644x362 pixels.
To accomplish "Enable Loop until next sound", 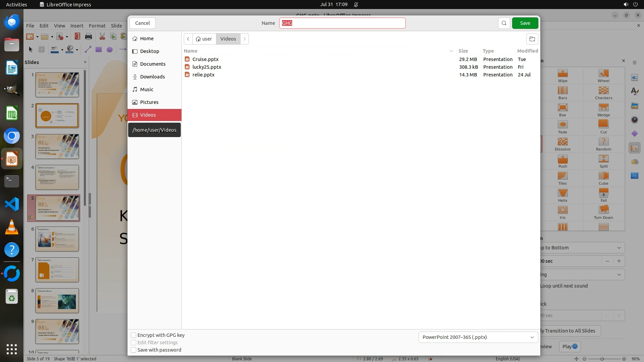I will (x=564, y=286).
